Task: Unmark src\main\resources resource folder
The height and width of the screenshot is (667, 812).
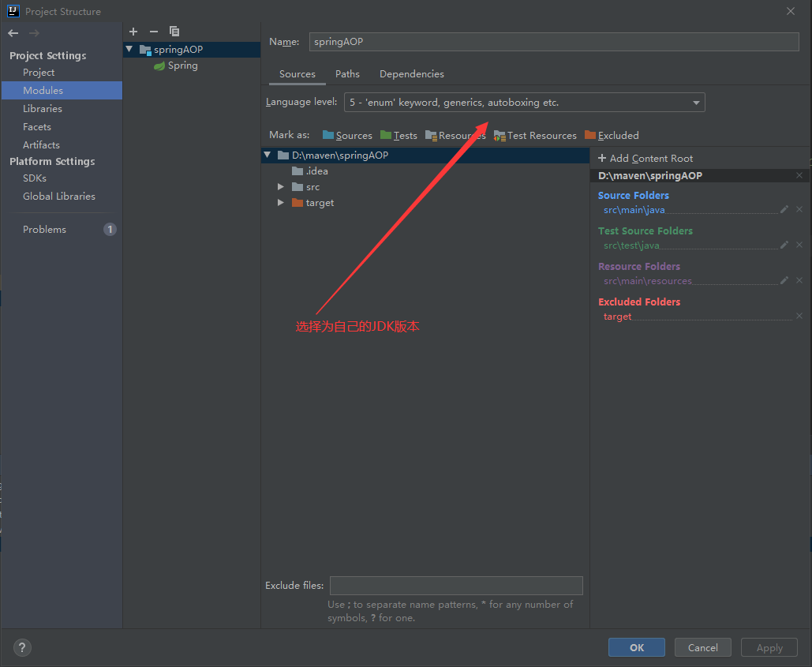Action: (799, 280)
